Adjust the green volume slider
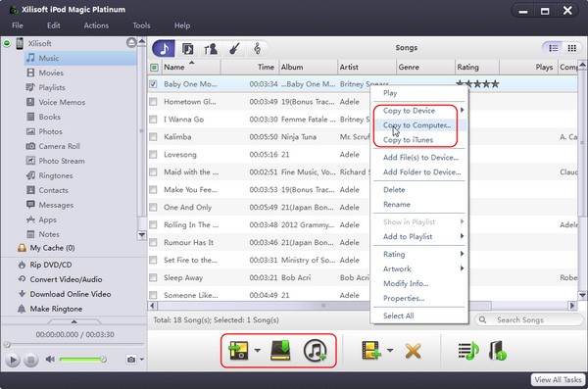 pyautogui.click(x=82, y=360)
